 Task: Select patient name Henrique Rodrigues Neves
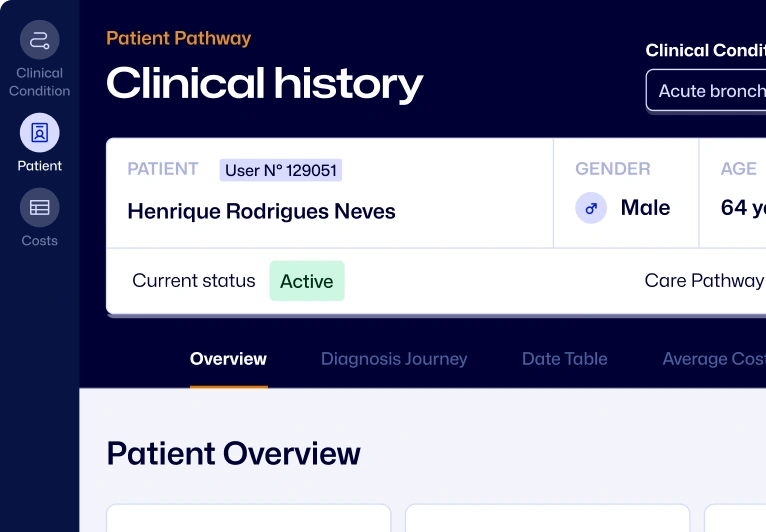tap(261, 212)
